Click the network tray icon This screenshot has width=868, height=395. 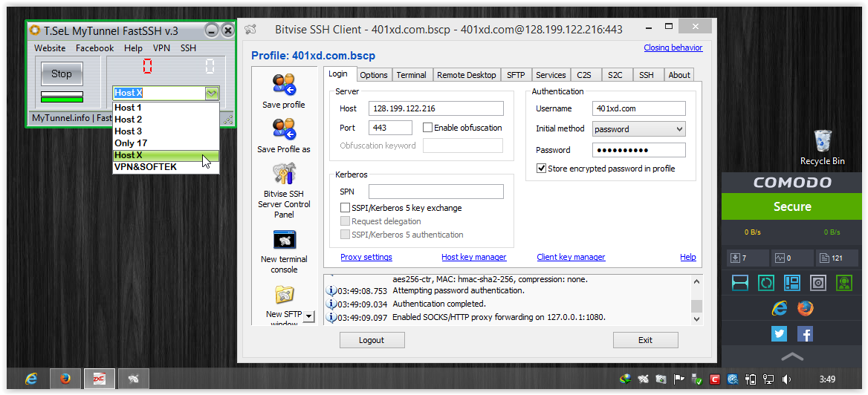coord(768,379)
